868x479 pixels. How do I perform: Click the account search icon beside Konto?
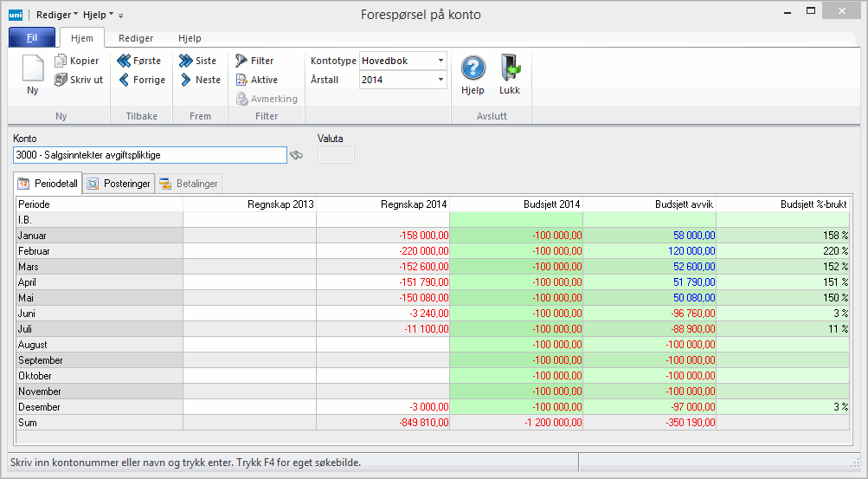297,155
